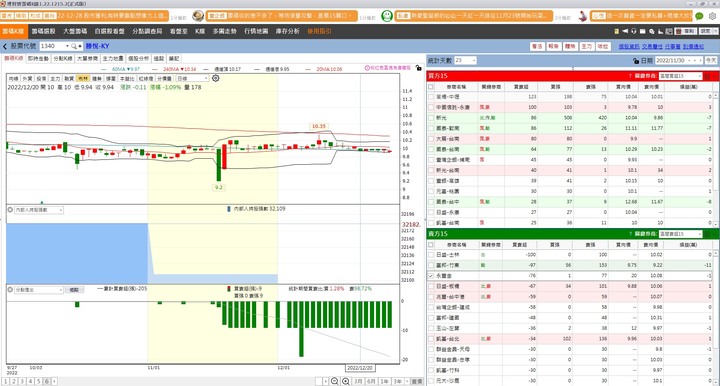Click the gear toggle beside 內部人持股張數 dropdown
Screen dimensions: 720x386
[x=10, y=210]
